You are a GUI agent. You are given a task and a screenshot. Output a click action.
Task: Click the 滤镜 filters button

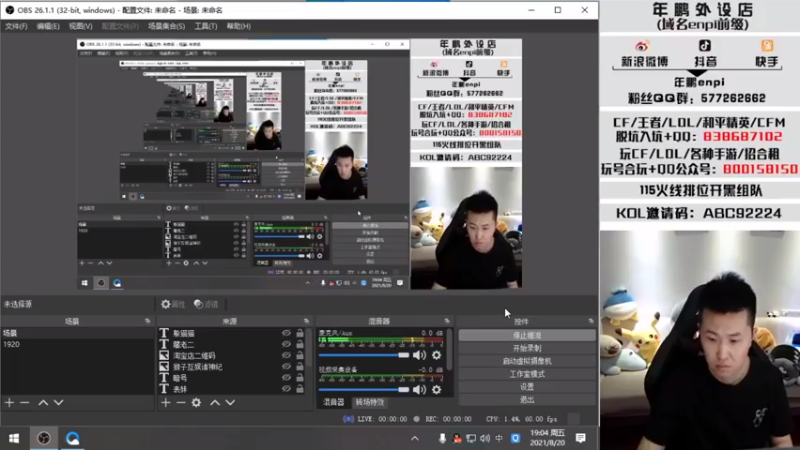click(x=206, y=304)
